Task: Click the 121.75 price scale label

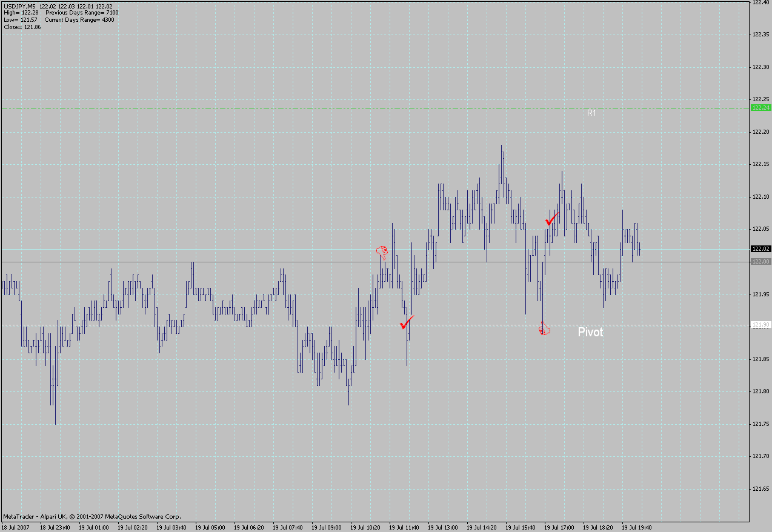Action: [x=761, y=424]
